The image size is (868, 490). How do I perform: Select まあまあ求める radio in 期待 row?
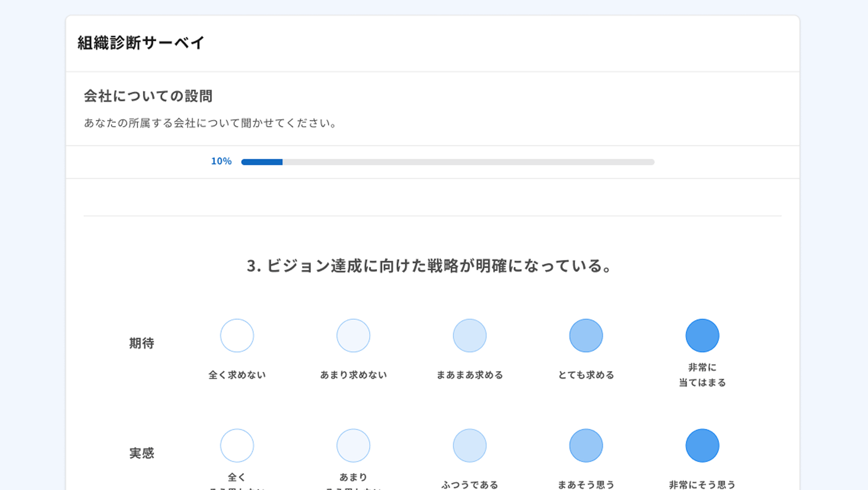click(469, 336)
